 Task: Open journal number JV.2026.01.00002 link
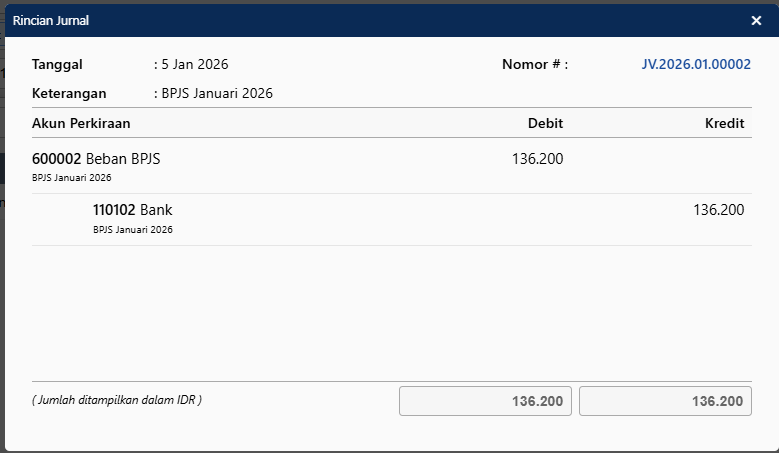point(696,64)
